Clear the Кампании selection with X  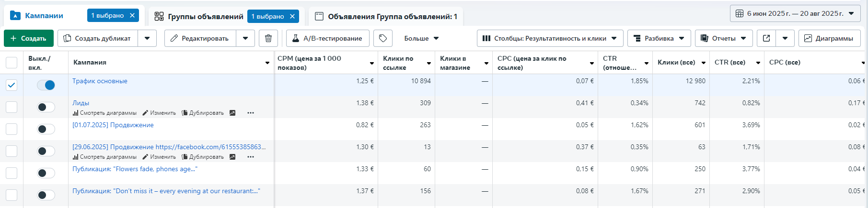[x=132, y=15]
